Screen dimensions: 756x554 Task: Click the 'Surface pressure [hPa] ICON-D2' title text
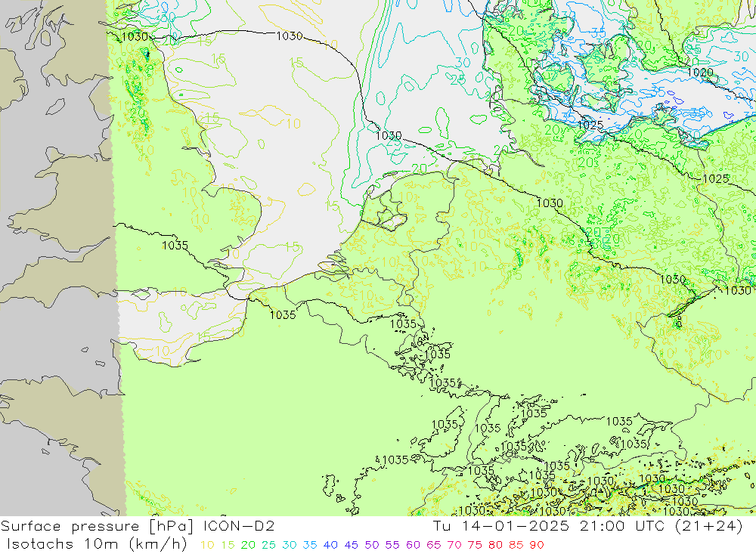pyautogui.click(x=138, y=527)
